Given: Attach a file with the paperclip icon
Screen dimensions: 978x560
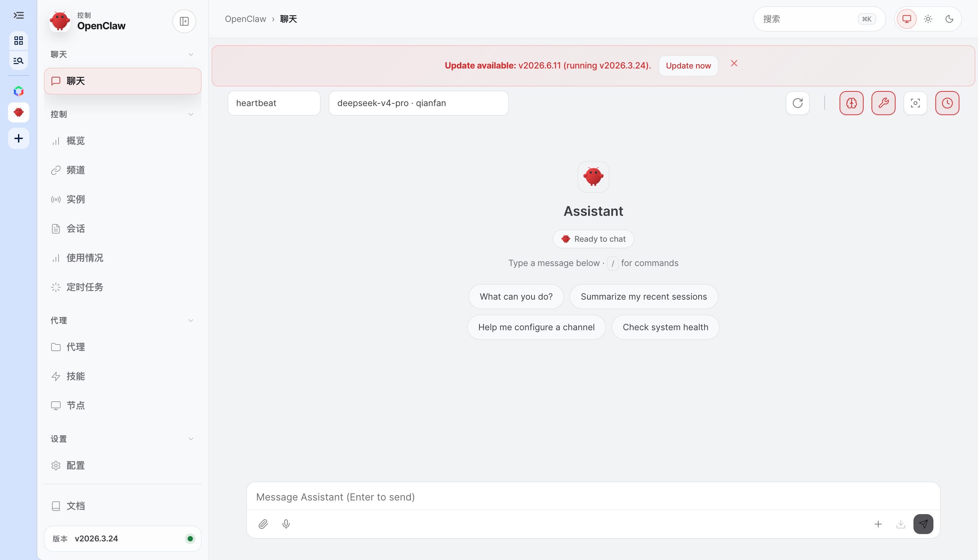Looking at the screenshot, I should [x=263, y=524].
